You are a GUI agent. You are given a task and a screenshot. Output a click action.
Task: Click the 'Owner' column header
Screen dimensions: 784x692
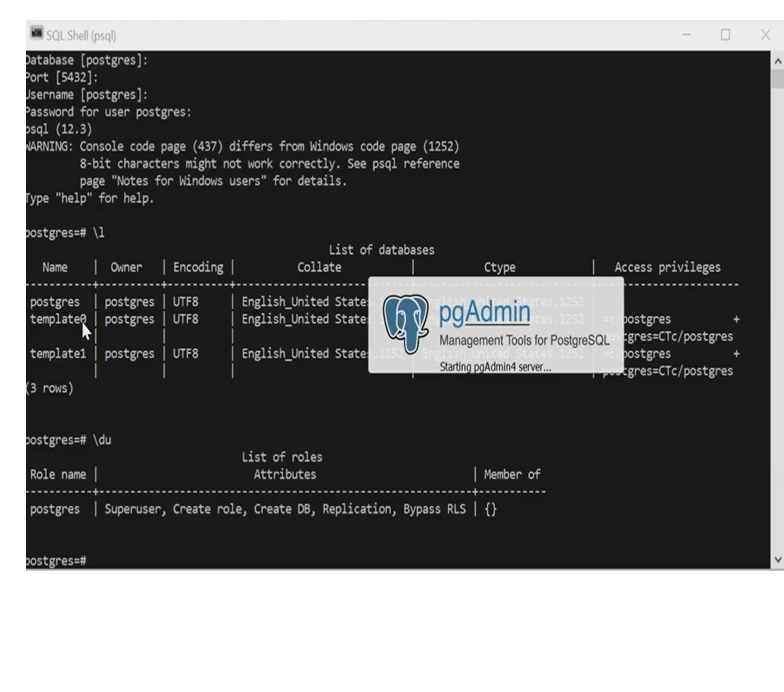coord(126,267)
